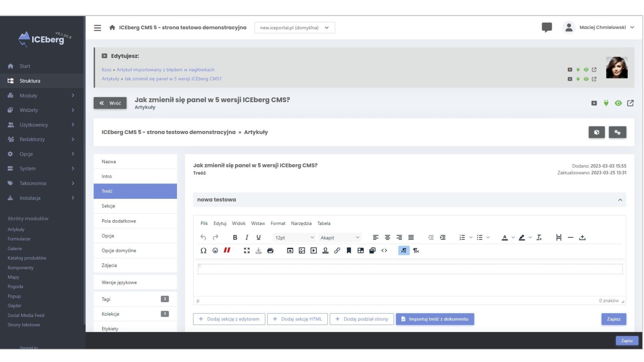Expand the Taksonomia sidebar menu
The height and width of the screenshot is (362, 644).
pos(42,183)
